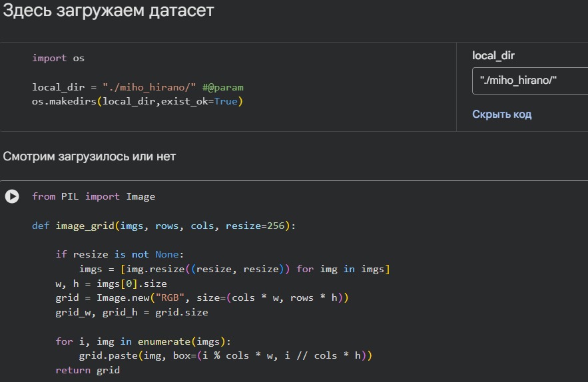Click the 'resize=256' default argument
Viewport: 588px width, 382px height.
(x=255, y=226)
